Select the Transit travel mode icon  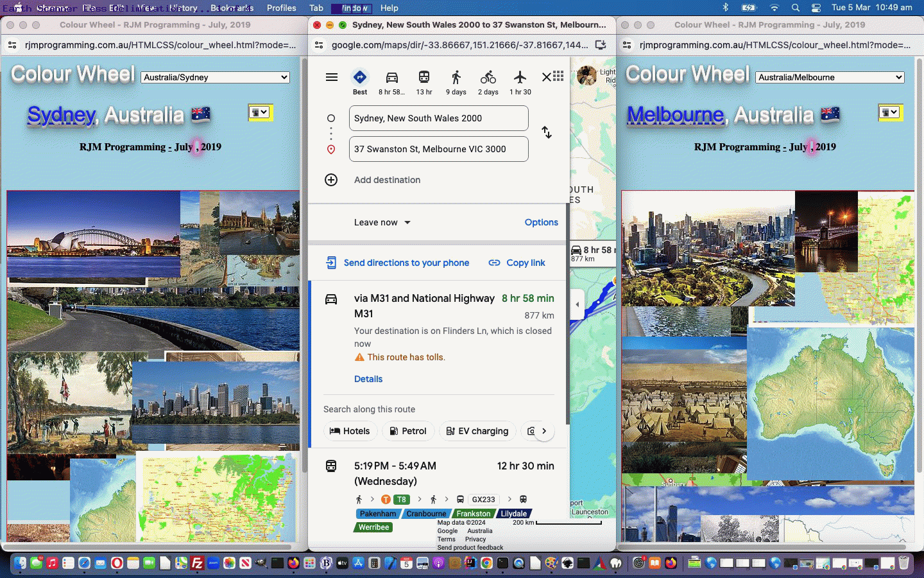click(424, 77)
